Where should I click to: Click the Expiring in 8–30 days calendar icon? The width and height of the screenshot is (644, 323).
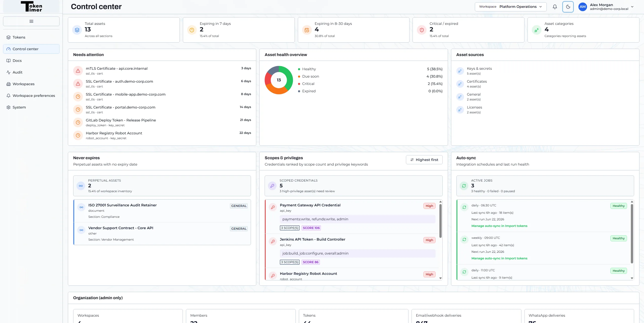(x=307, y=30)
